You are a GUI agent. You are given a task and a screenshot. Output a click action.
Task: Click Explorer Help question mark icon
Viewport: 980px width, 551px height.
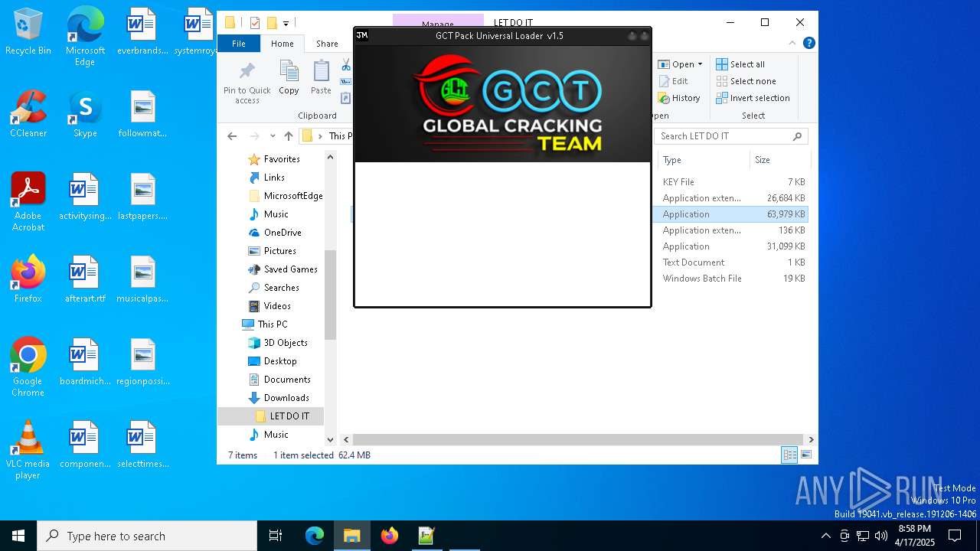(808, 44)
